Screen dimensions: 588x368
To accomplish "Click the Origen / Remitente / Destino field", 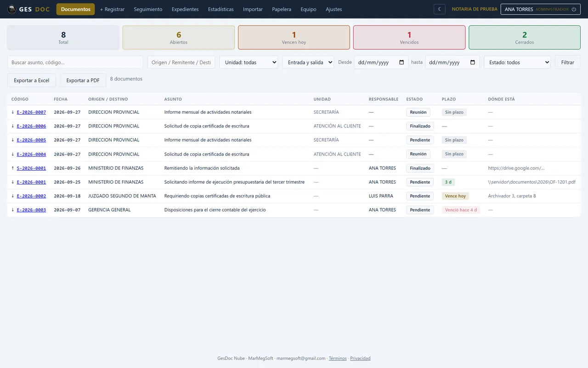I will point(181,63).
